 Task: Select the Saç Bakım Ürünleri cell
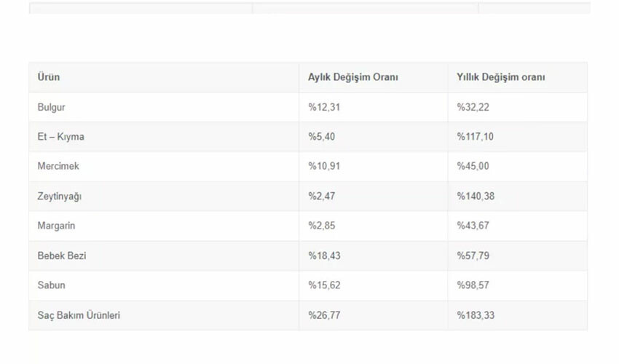[79, 315]
